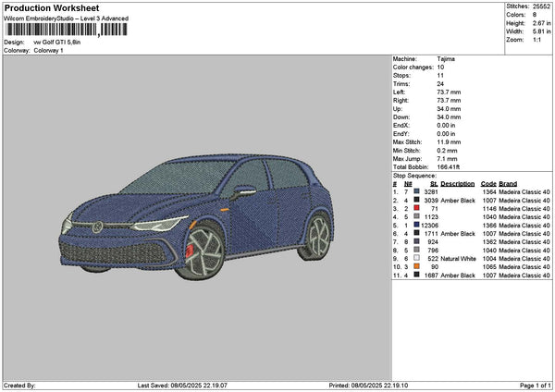
Task: Click the Width value '5.81 in'
Action: [x=541, y=31]
